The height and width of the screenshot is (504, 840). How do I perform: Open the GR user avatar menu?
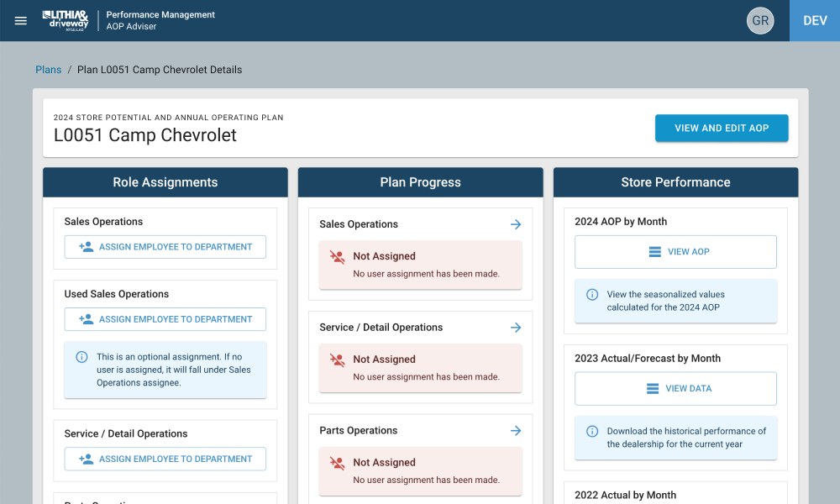click(760, 21)
